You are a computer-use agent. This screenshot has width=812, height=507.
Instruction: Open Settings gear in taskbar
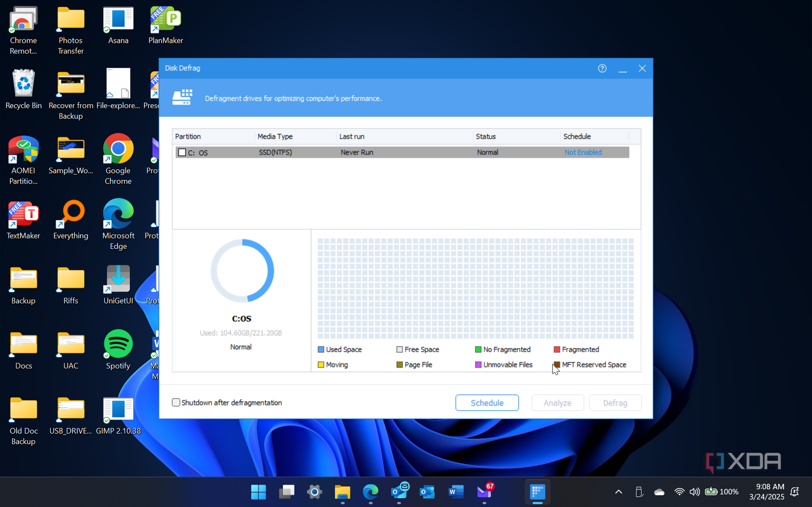(314, 492)
